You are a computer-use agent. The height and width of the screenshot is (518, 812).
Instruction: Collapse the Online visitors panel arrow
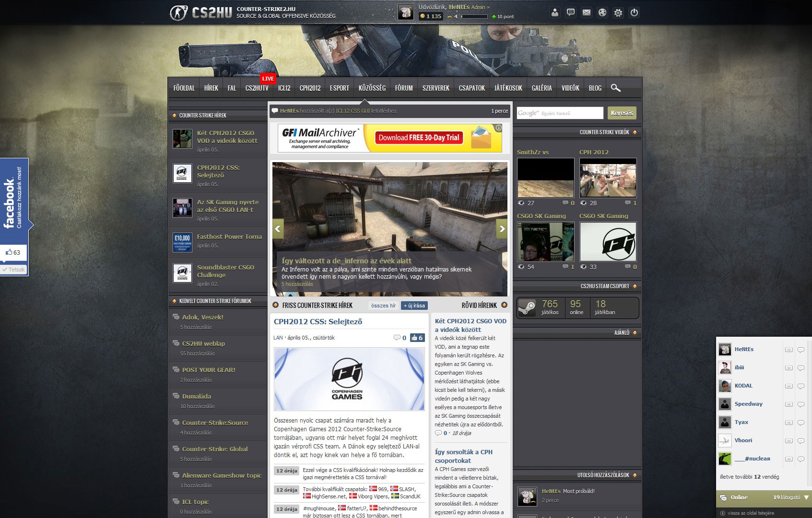pyautogui.click(x=806, y=497)
